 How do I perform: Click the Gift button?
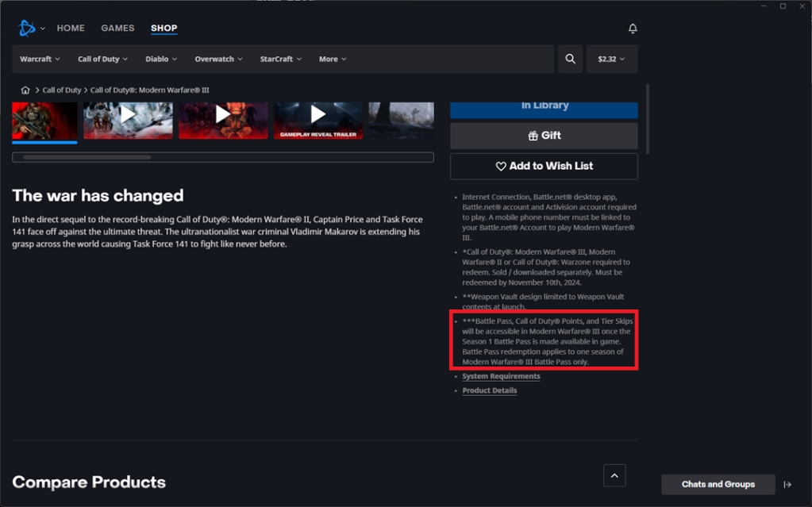click(544, 136)
